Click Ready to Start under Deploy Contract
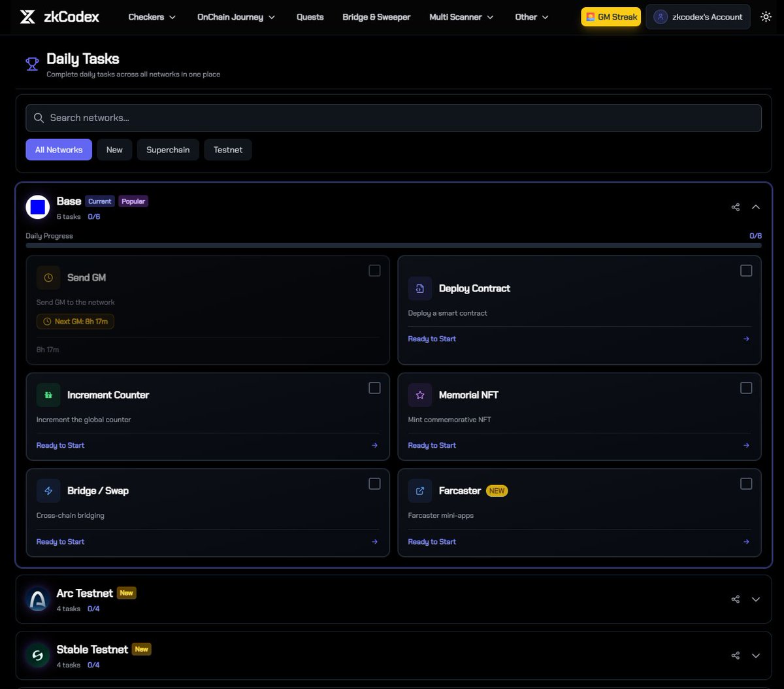Viewport: 784px width, 689px height. click(x=432, y=339)
